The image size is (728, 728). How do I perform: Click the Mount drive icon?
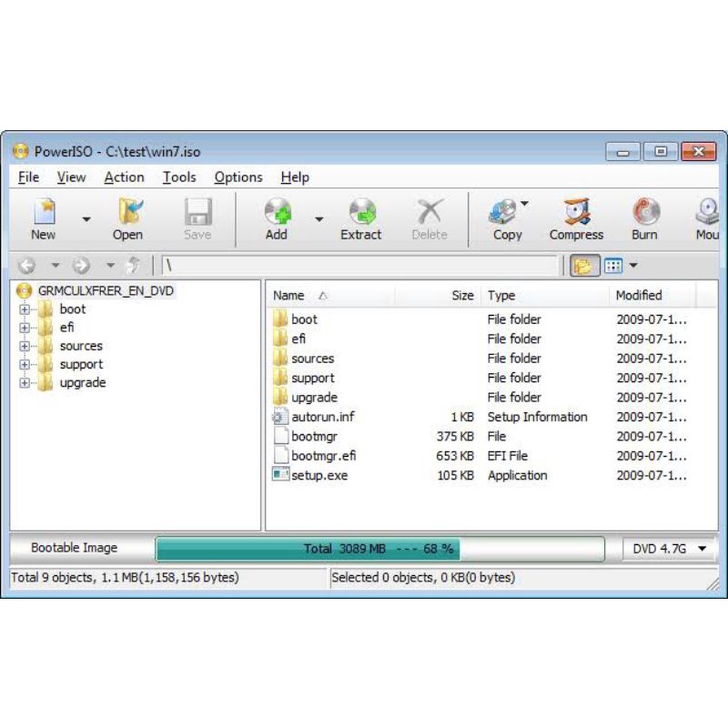[707, 212]
